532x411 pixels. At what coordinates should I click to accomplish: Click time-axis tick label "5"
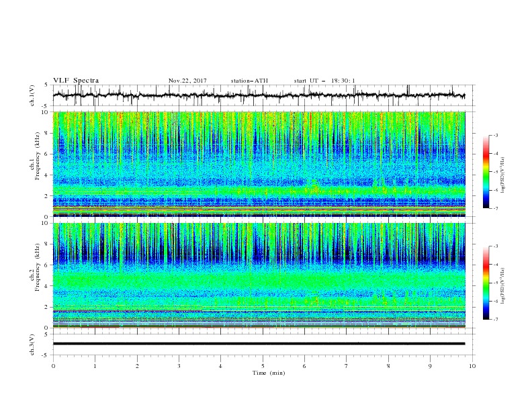coord(263,366)
